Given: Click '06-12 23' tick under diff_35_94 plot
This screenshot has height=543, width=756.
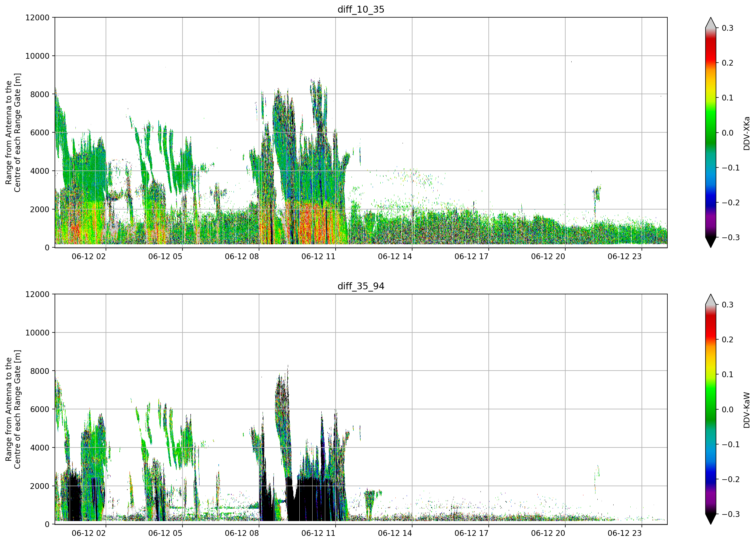Looking at the screenshot, I should (625, 533).
